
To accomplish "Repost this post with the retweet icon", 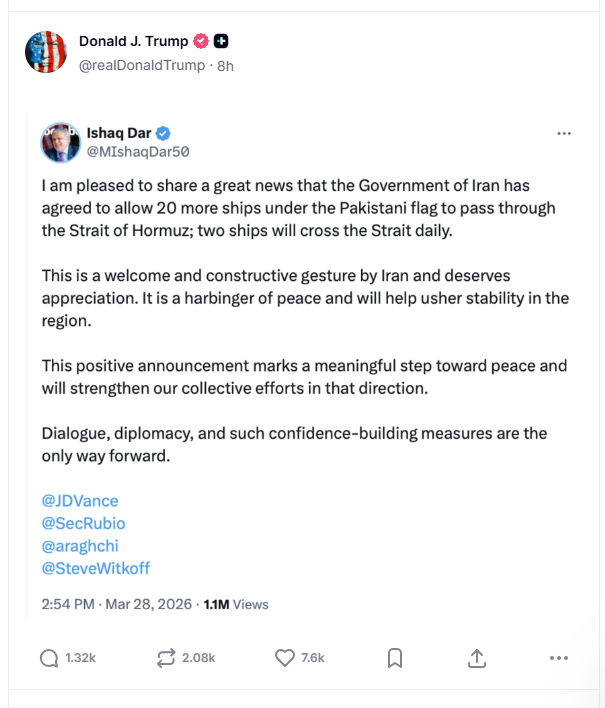I will tap(164, 657).
